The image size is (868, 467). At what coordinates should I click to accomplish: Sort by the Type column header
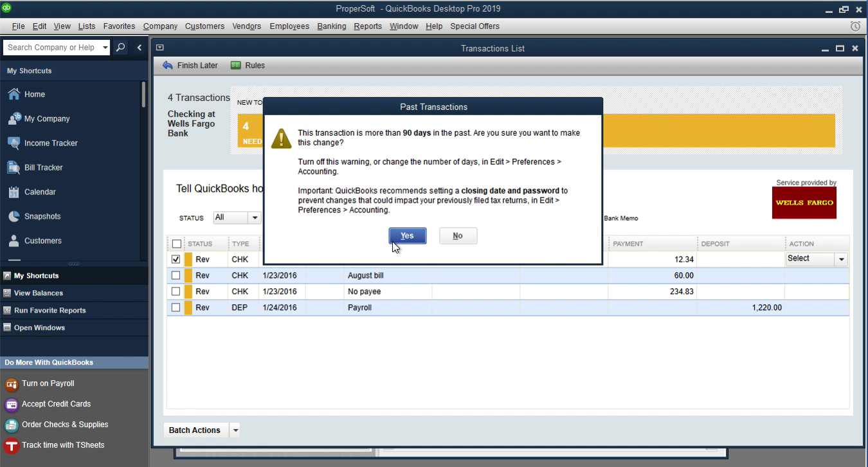pos(244,244)
